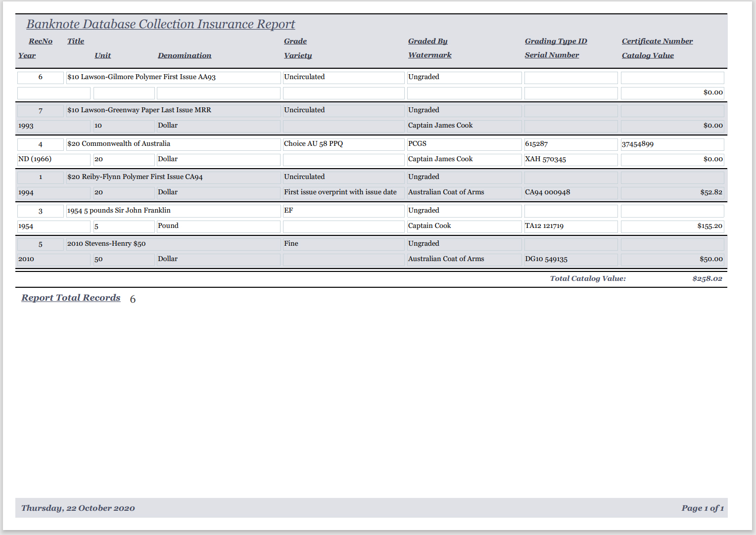Click the year 2010 cell
Image resolution: width=756 pixels, height=535 pixels.
(x=54, y=259)
